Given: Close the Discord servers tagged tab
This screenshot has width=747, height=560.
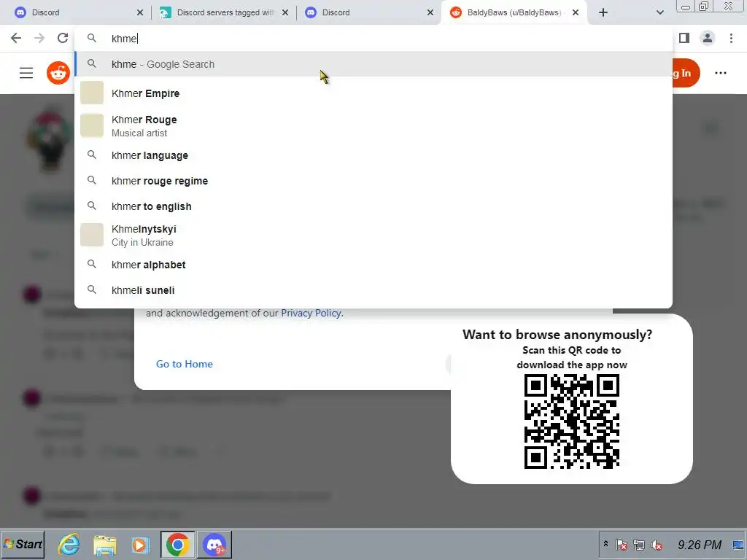Looking at the screenshot, I should [285, 12].
